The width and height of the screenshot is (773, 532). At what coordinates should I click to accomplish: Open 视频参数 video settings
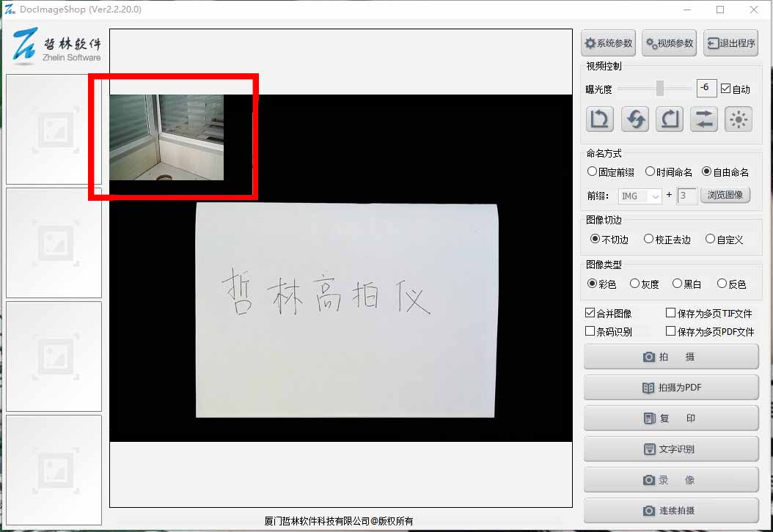click(x=668, y=43)
